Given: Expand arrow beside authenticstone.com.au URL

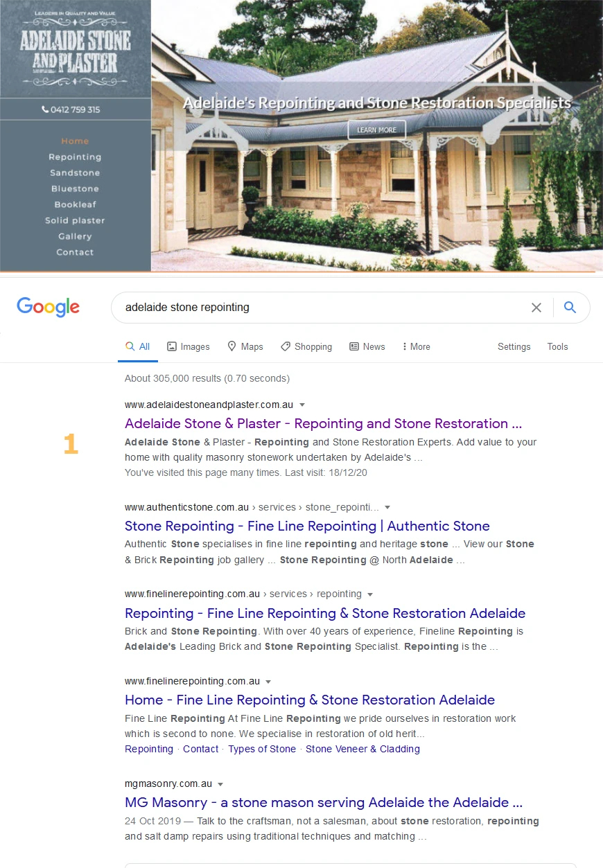Looking at the screenshot, I should (x=387, y=507).
